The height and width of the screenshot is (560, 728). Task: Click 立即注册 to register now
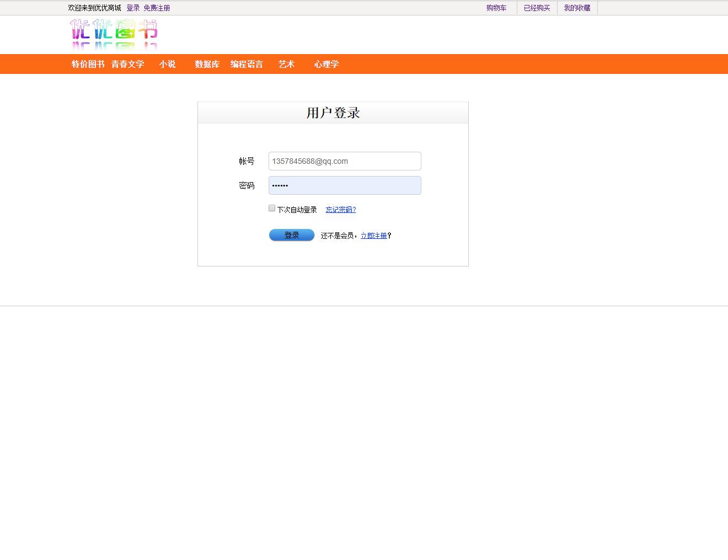pyautogui.click(x=374, y=235)
